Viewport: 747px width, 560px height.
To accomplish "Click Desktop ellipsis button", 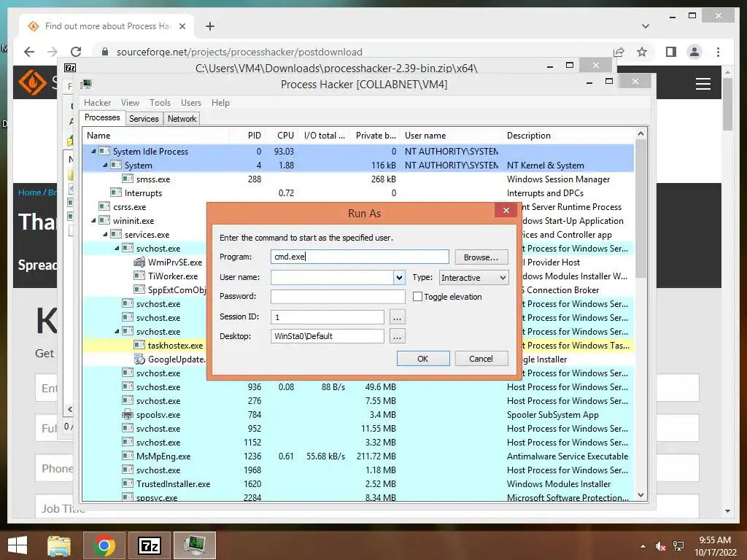I will (398, 336).
